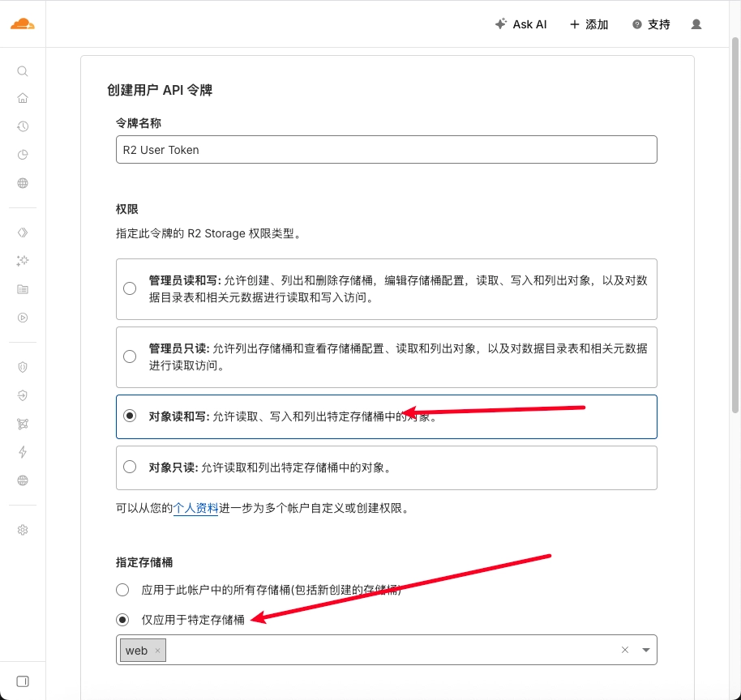The height and width of the screenshot is (700, 741).
Task: Open the recent history clock icon
Action: (x=23, y=126)
